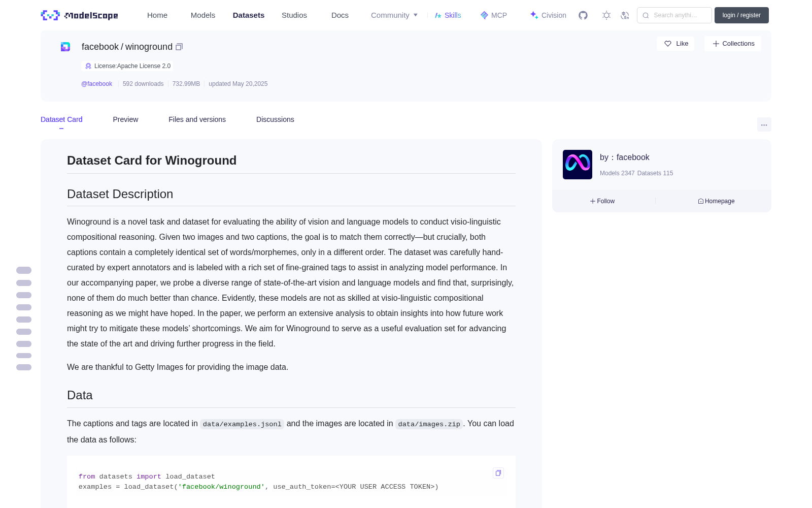Image resolution: width=812 pixels, height=508 pixels.
Task: Click the ModelScope logo
Action: pyautogui.click(x=80, y=15)
